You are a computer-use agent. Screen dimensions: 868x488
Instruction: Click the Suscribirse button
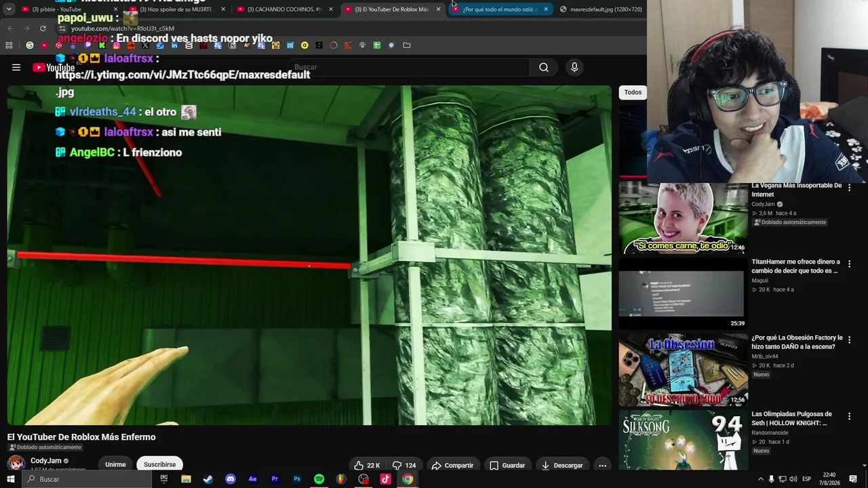[x=159, y=464]
